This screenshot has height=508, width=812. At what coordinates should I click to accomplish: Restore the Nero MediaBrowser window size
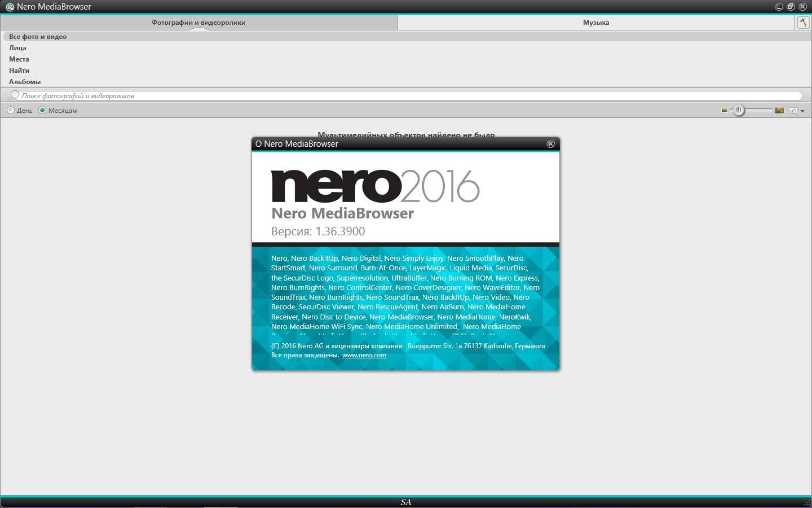(x=791, y=7)
